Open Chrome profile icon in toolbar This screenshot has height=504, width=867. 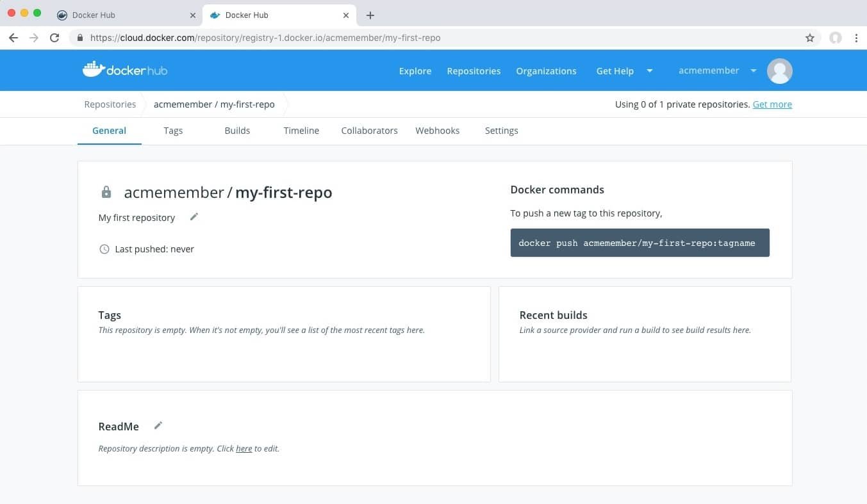(x=836, y=38)
